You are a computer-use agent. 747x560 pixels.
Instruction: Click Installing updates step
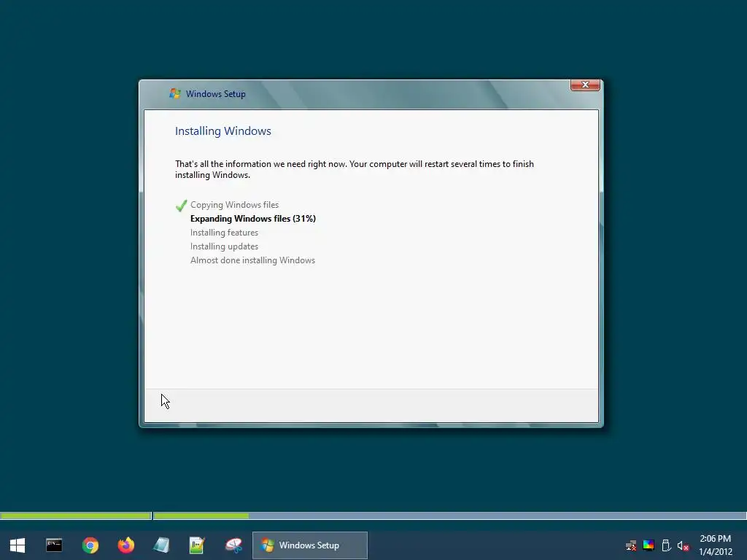point(225,246)
